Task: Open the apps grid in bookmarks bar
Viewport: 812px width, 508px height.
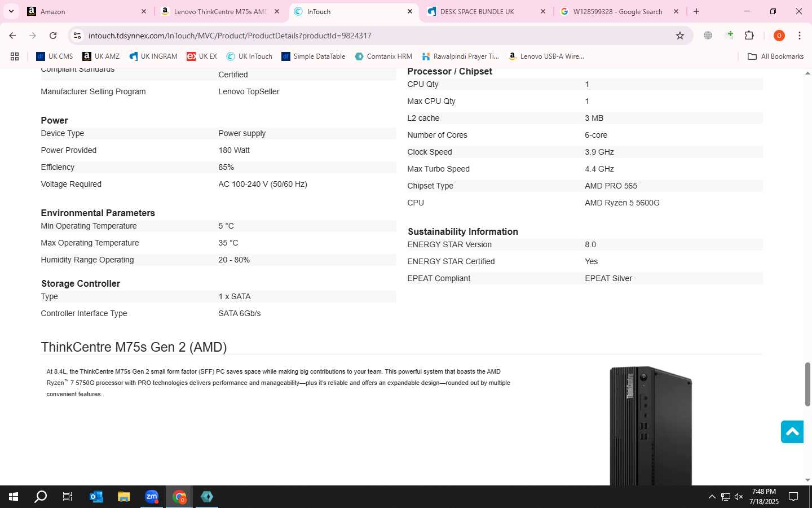Action: pyautogui.click(x=15, y=56)
